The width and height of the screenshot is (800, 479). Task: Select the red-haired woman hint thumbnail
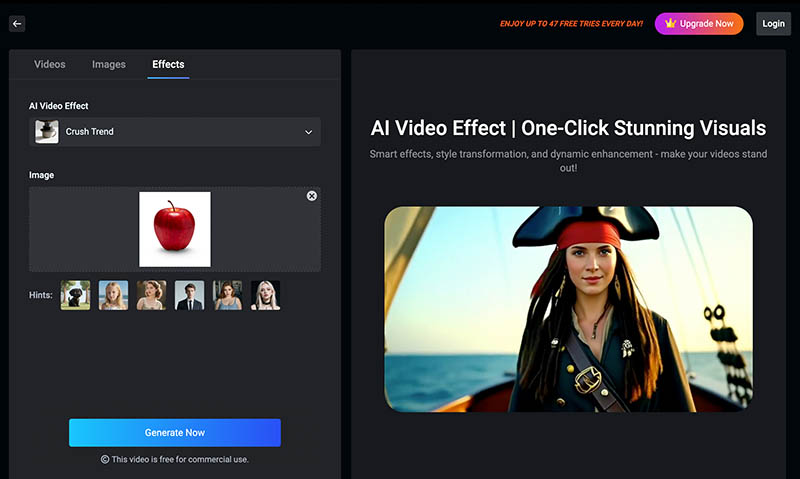click(227, 295)
